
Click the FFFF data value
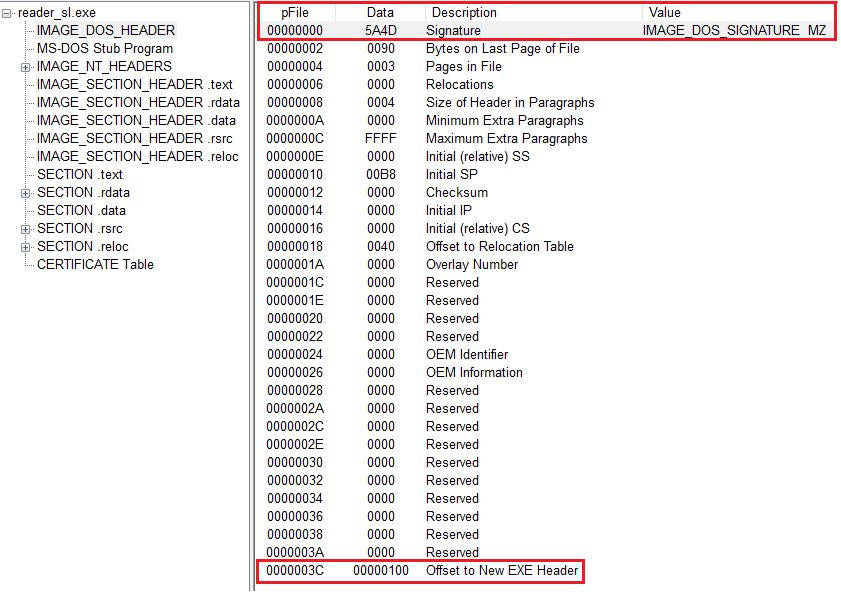coord(381,138)
